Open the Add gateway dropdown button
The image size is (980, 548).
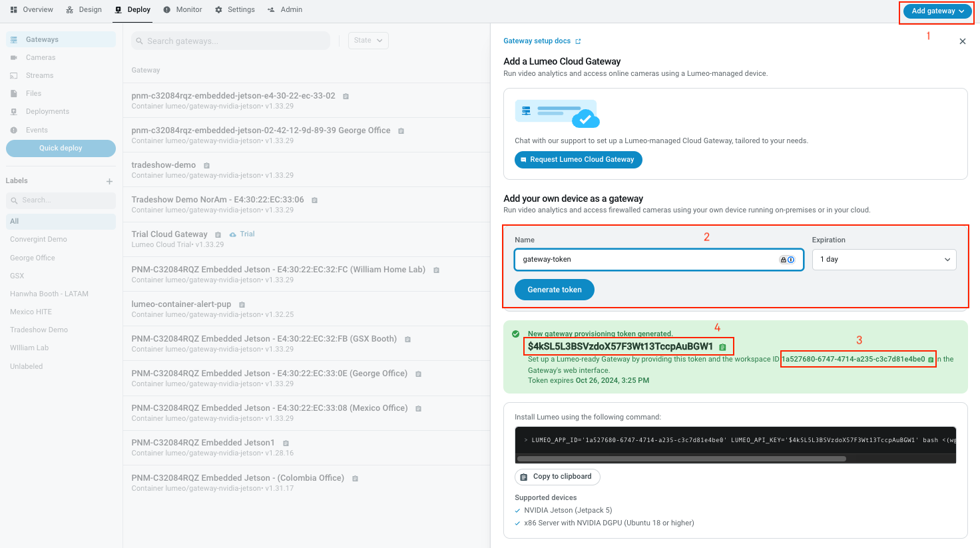937,11
